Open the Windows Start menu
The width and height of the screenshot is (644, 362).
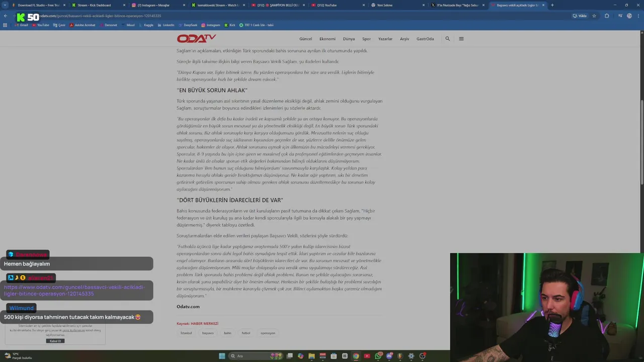coord(222,356)
